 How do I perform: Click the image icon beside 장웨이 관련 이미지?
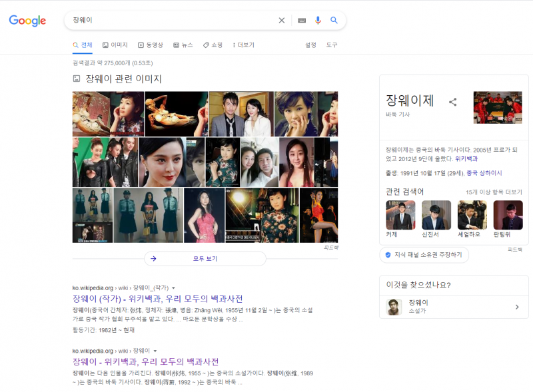[75, 79]
